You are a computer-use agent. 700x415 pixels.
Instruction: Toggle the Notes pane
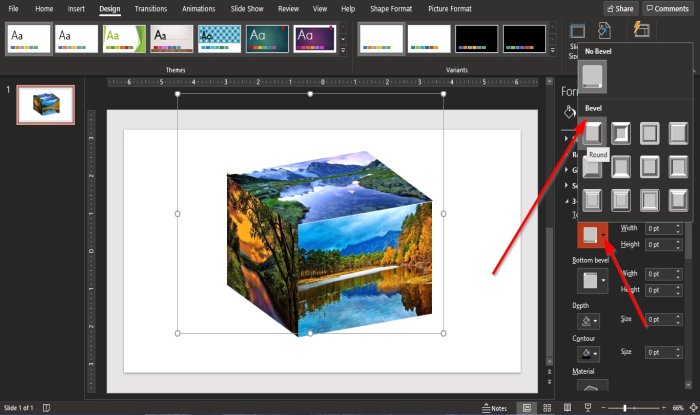(x=493, y=408)
